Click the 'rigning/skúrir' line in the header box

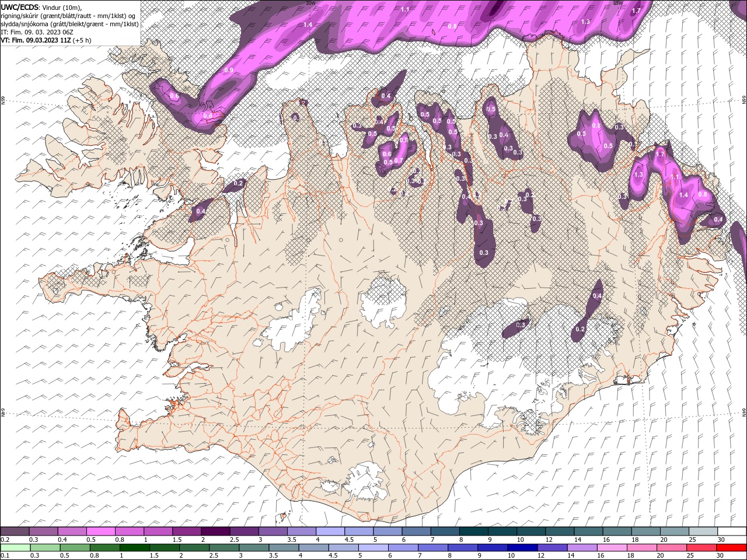69,16
